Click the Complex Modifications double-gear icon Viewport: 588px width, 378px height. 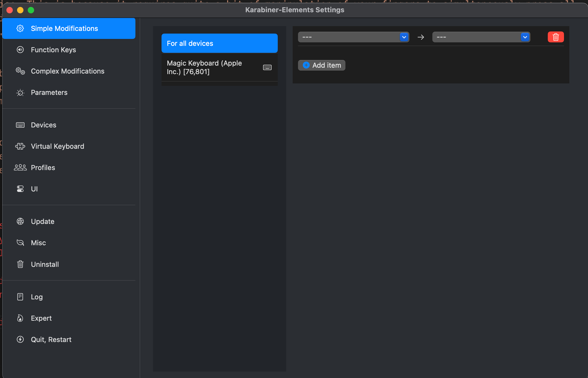pos(20,71)
